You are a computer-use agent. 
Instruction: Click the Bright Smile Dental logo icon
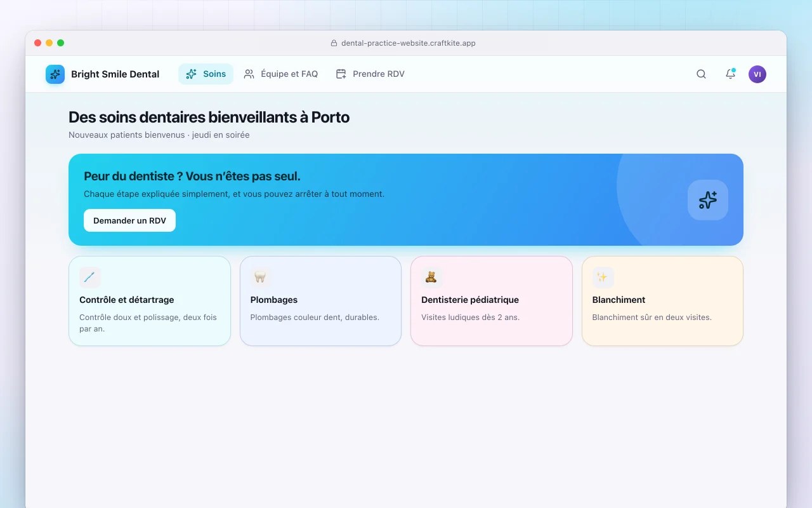(x=55, y=74)
